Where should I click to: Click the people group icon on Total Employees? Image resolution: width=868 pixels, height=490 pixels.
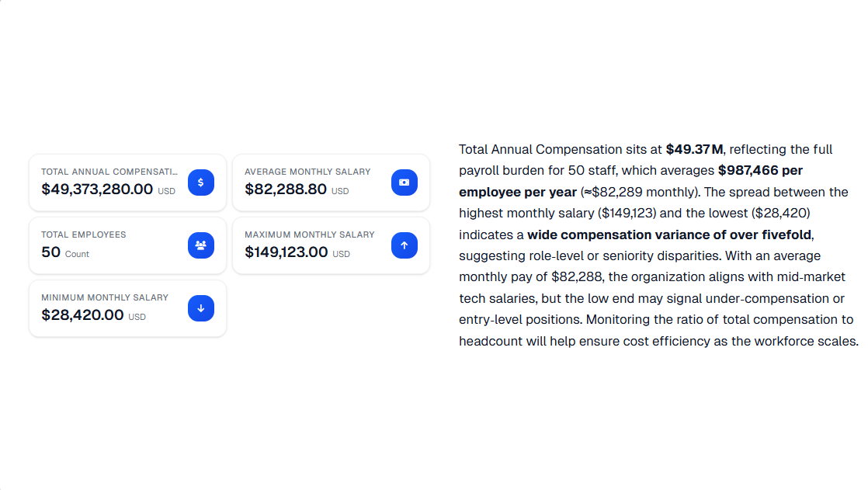tap(201, 245)
